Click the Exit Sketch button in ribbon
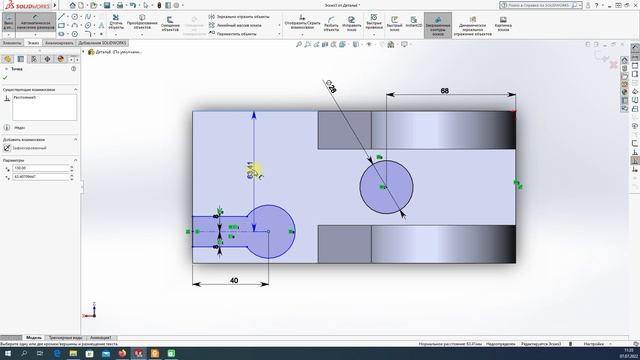Viewport: 640px width, 360px height. 8,22
